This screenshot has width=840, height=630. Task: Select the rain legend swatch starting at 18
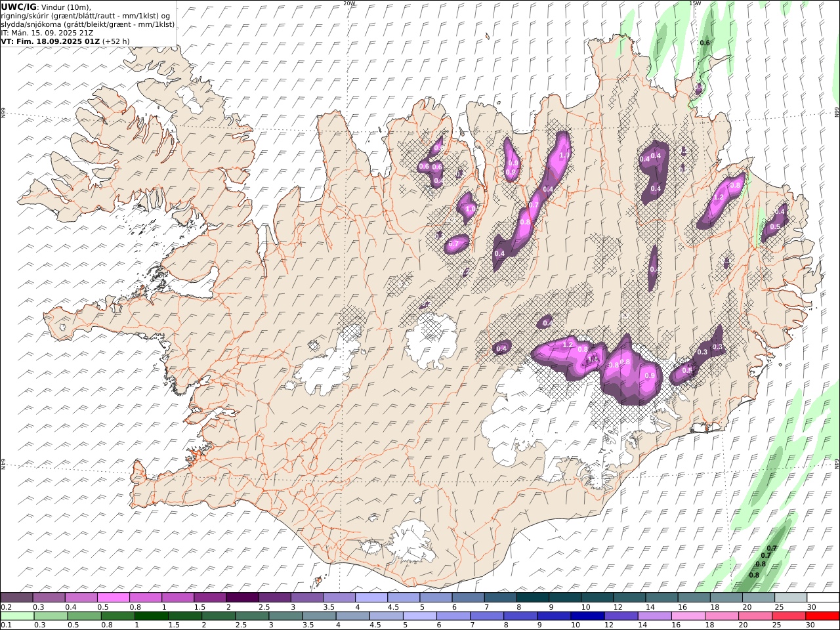[x=721, y=616]
